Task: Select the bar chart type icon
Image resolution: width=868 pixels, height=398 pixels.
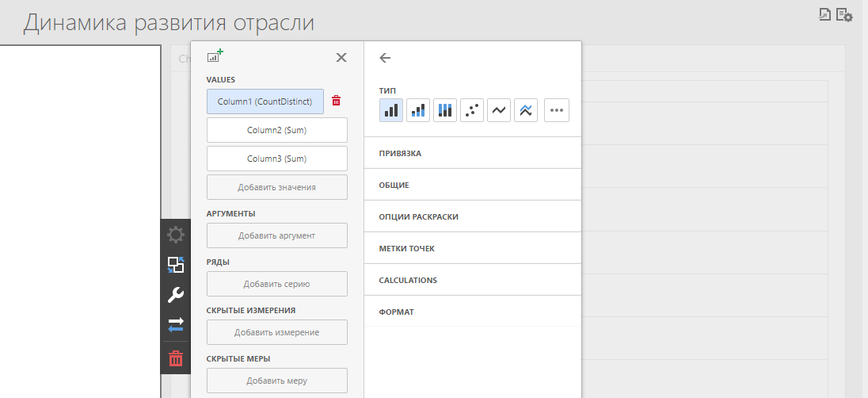Action: coord(391,110)
